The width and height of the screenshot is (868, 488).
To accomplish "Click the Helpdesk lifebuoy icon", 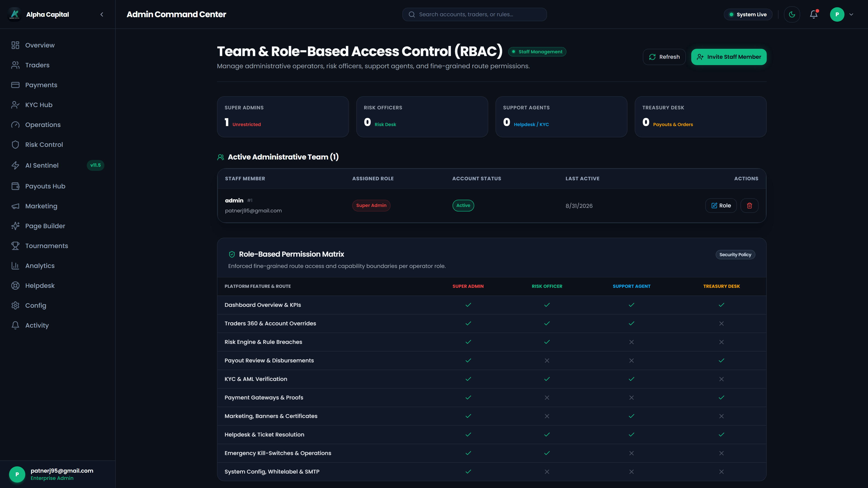I will [15, 286].
